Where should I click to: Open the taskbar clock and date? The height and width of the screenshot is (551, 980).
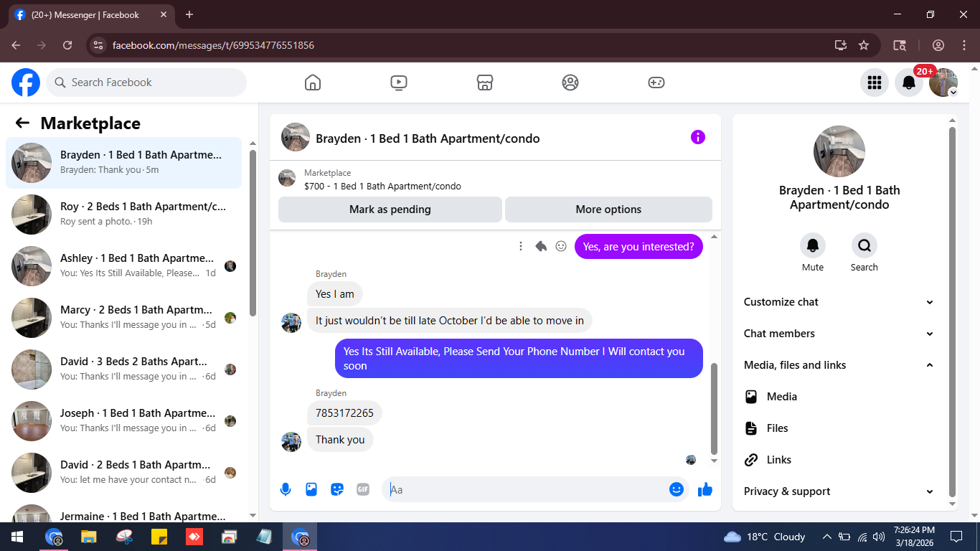point(914,537)
